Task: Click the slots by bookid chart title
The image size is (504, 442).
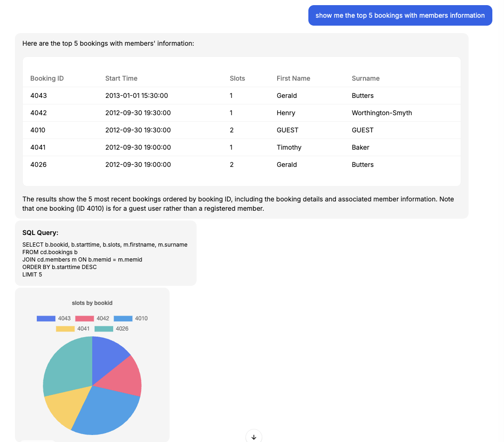Action: click(x=92, y=303)
